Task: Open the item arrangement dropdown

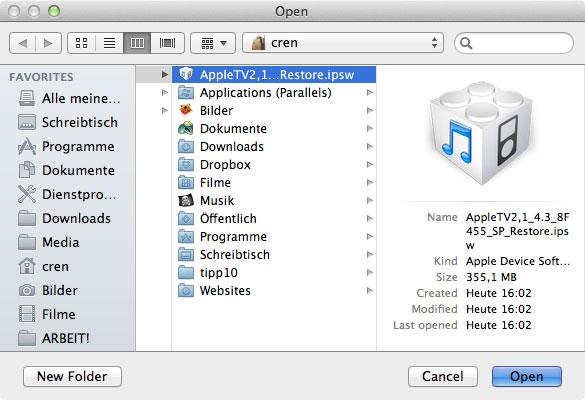Action: [213, 43]
